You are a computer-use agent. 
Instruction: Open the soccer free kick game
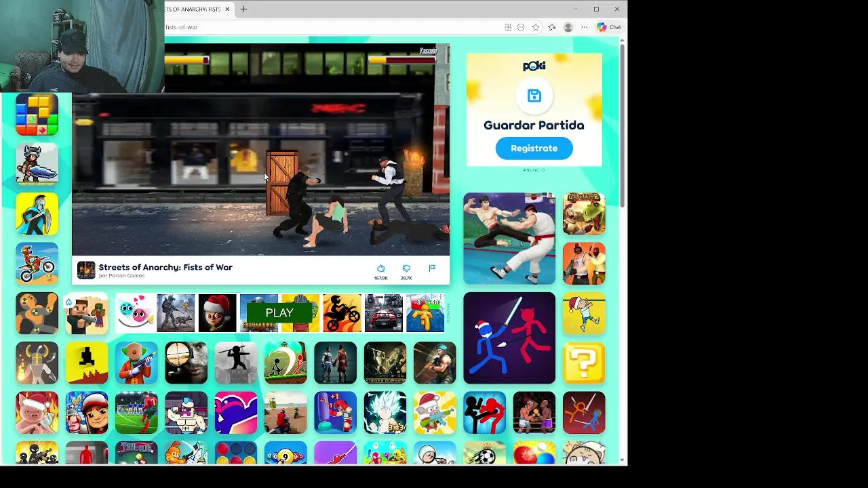[136, 413]
